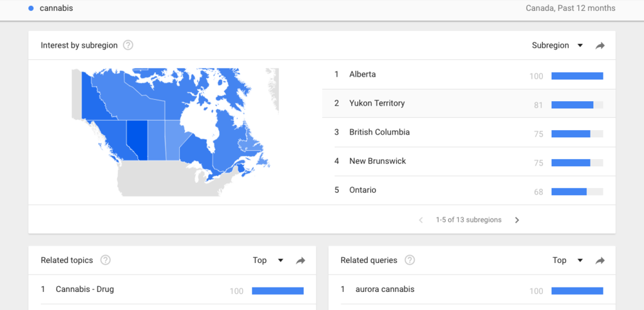Open the Subregion dropdown
Image resolution: width=644 pixels, height=310 pixels.
[557, 46]
